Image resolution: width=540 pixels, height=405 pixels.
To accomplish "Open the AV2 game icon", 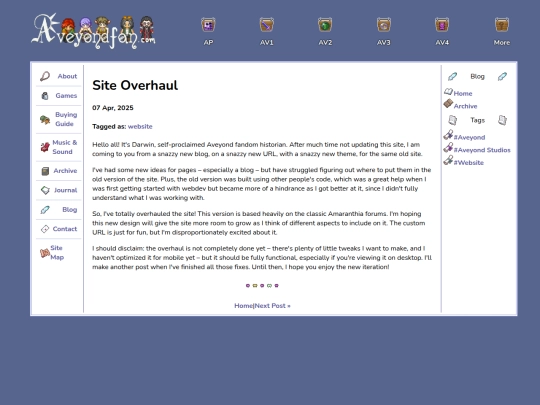I will point(325,25).
